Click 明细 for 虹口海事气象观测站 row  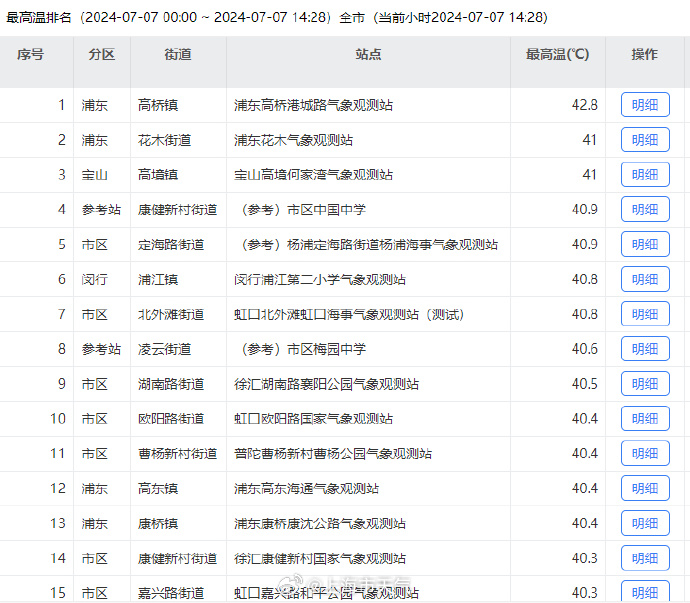(x=645, y=315)
